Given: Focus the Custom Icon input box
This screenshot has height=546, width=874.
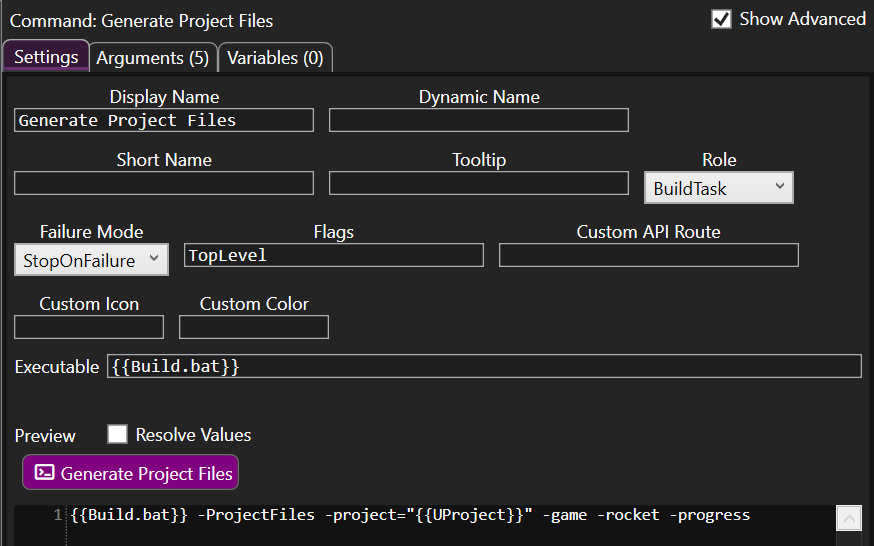Looking at the screenshot, I should click(89, 327).
